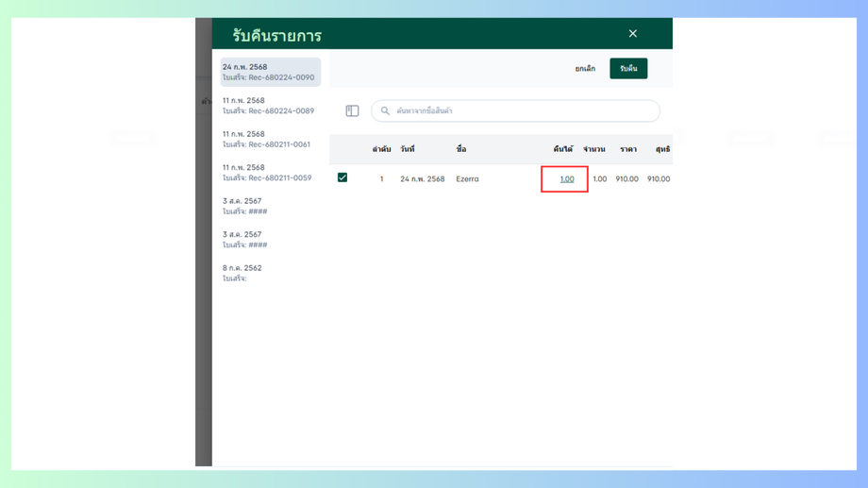
Task: Click the คืนได้ column header
Action: tap(563, 149)
